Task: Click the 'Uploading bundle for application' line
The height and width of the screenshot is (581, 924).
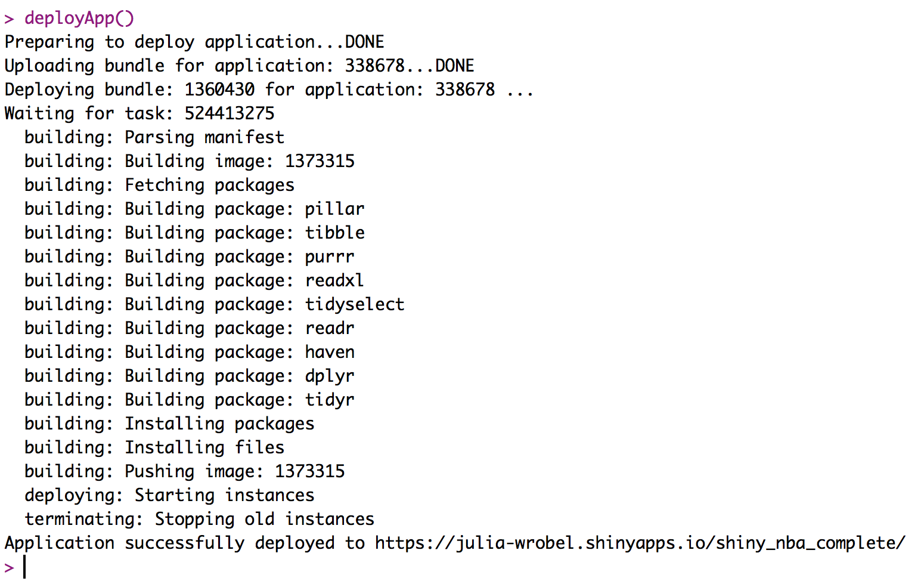Action: click(x=240, y=66)
